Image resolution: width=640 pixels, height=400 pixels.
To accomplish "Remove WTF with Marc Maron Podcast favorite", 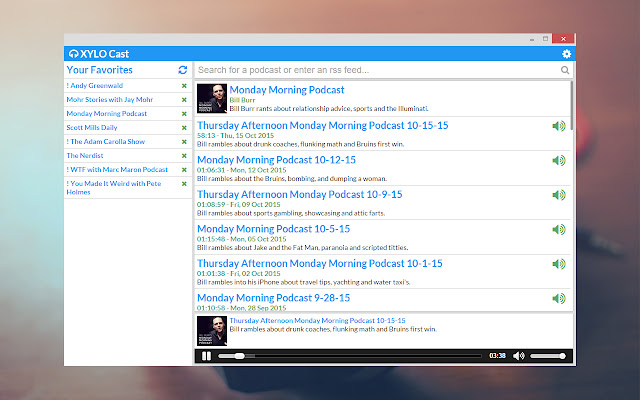I will pos(184,170).
